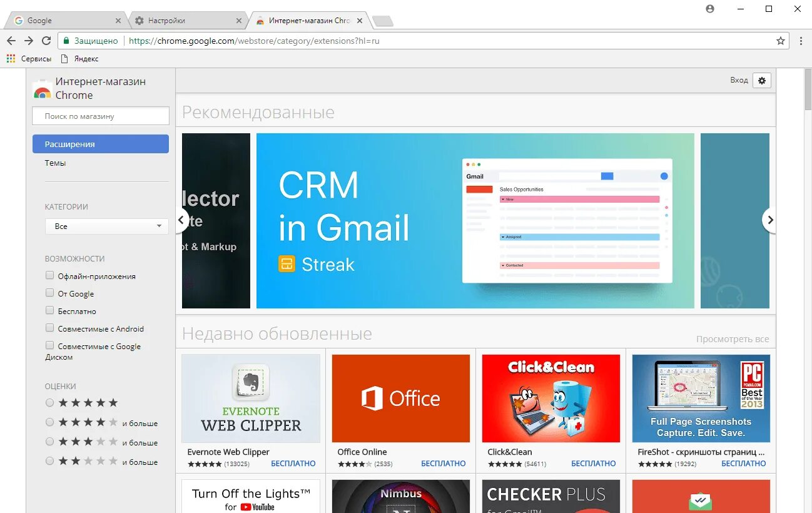
Task: Click the Click&Clean title under its thumbnail
Action: point(510,452)
